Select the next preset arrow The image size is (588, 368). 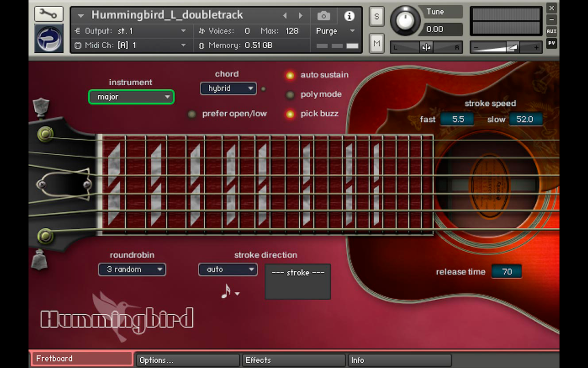(300, 16)
